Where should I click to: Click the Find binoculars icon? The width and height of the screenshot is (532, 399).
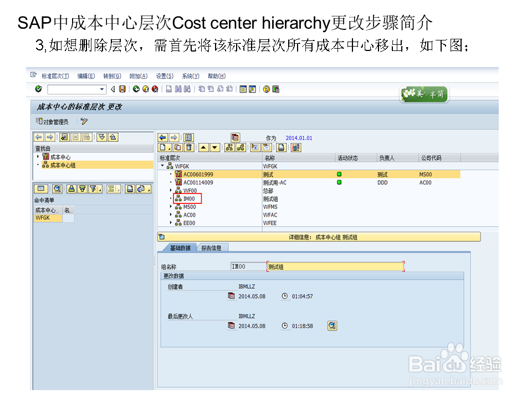(x=178, y=89)
